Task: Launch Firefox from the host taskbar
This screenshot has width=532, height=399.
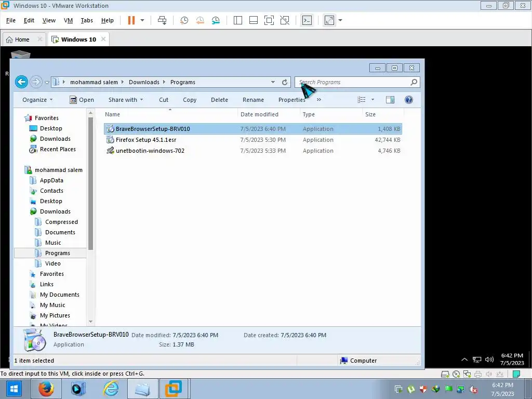Action: click(x=46, y=389)
